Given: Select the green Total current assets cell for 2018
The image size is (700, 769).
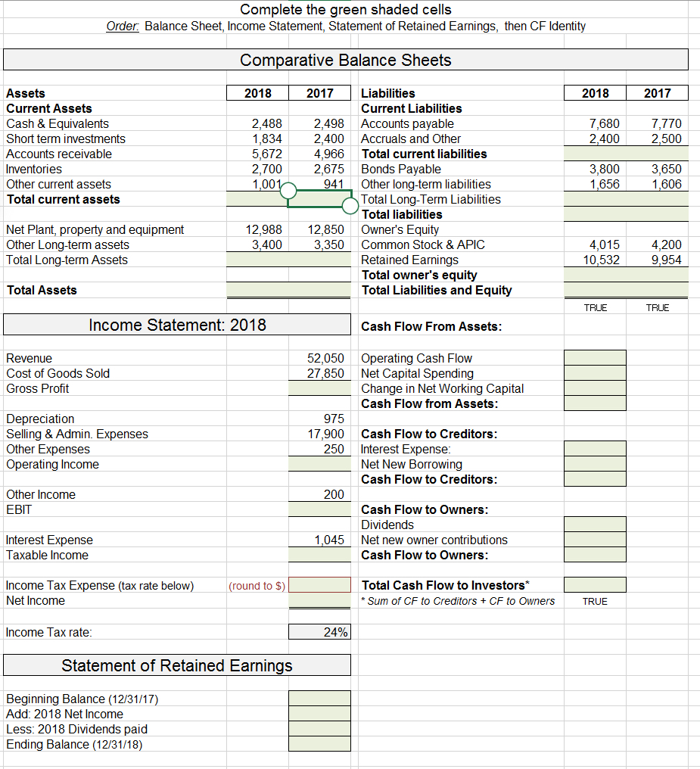Looking at the screenshot, I should tap(257, 199).
